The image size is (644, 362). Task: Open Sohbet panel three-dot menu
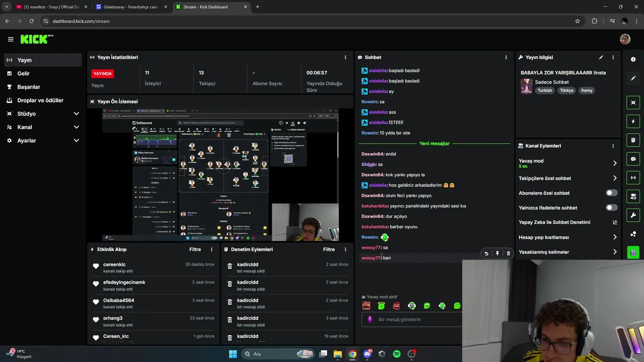coord(506,57)
